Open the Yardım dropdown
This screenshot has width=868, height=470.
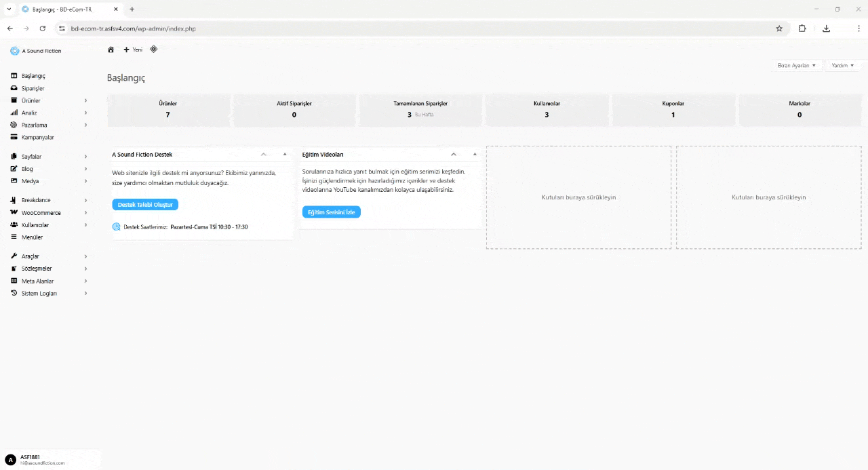(842, 65)
